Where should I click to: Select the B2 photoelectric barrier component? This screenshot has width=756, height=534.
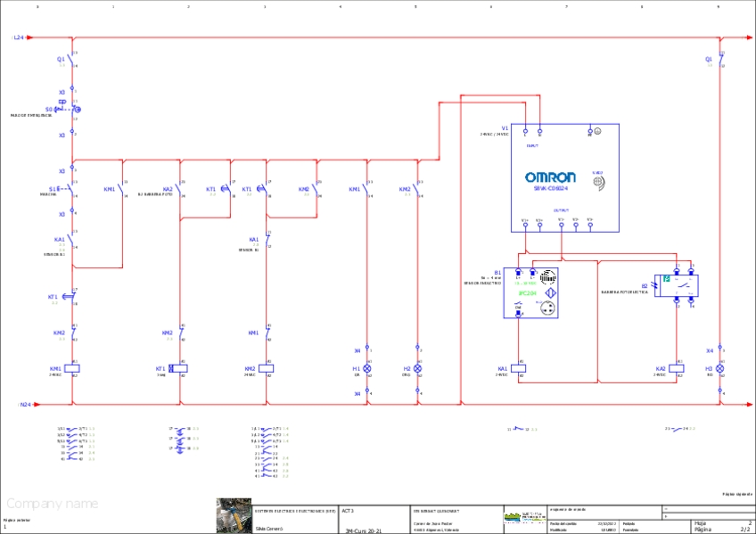[676, 284]
